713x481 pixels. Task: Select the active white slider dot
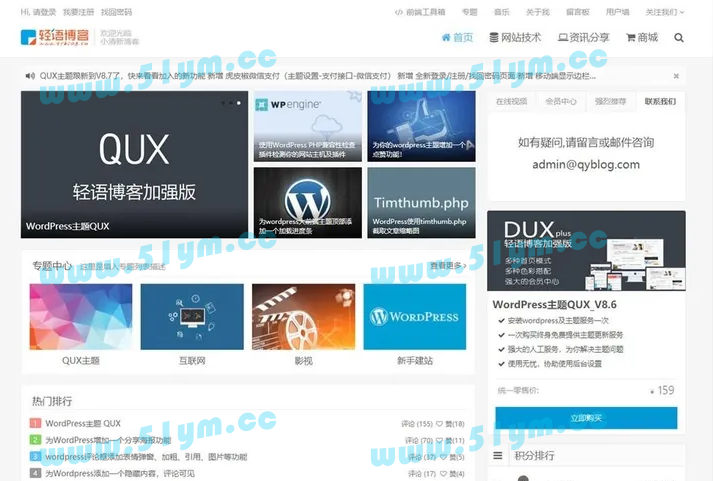[x=239, y=103]
